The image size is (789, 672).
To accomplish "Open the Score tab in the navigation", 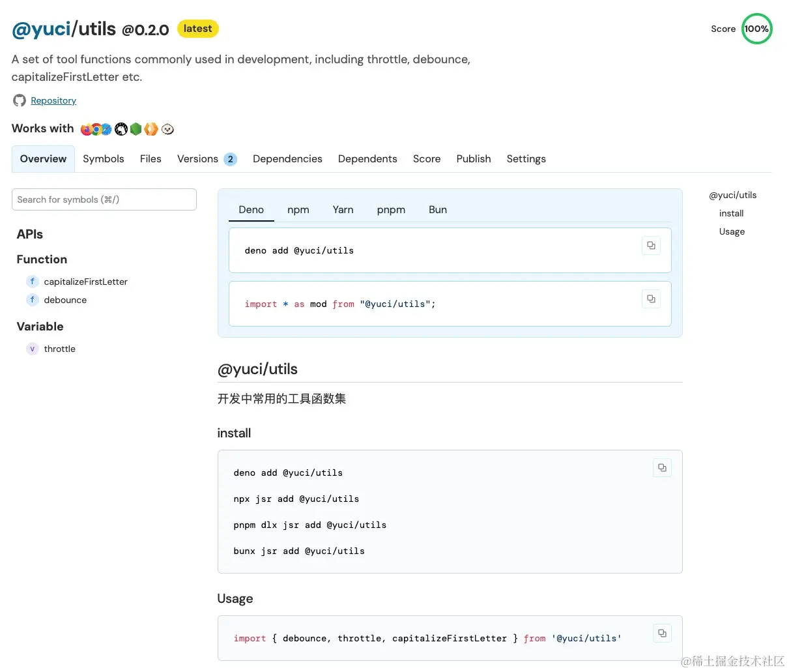I will click(427, 159).
